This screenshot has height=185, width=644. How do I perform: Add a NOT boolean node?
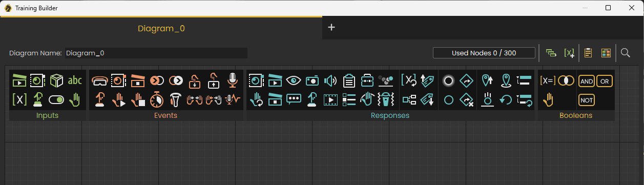[x=587, y=99]
